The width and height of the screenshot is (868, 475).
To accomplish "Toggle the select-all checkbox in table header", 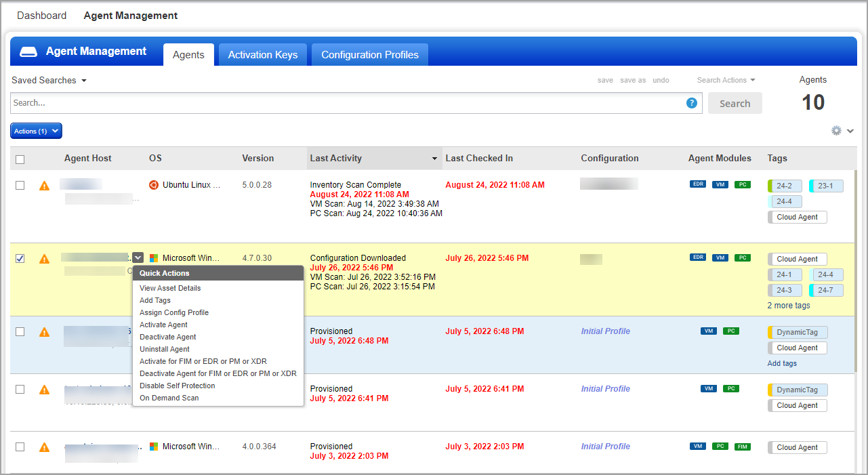I will [20, 159].
